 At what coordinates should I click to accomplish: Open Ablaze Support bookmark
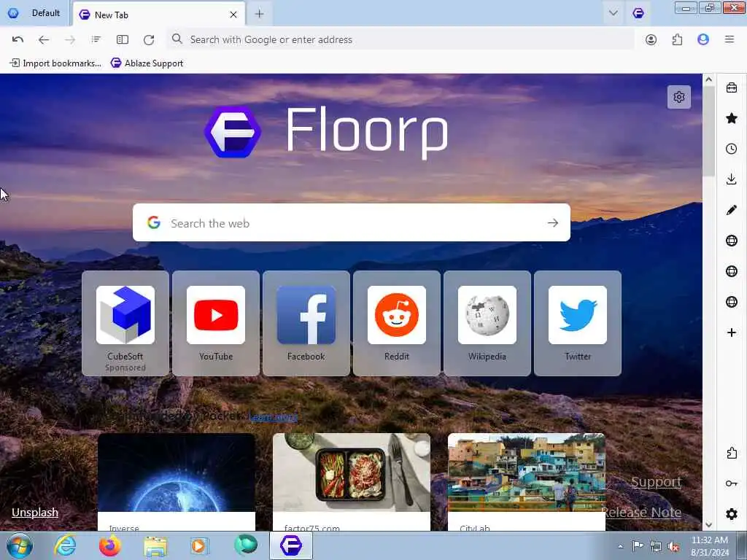pyautogui.click(x=147, y=63)
